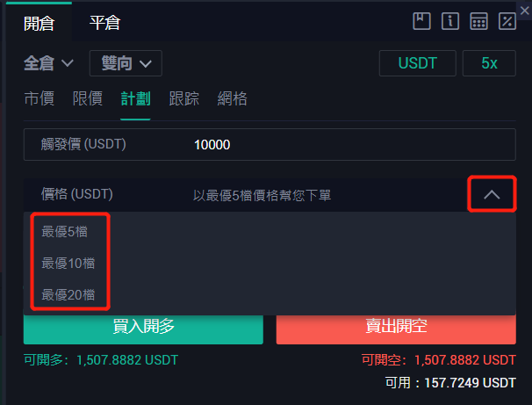This screenshot has height=405, width=532.
Task: Select 最優10檔 option
Action: click(68, 263)
